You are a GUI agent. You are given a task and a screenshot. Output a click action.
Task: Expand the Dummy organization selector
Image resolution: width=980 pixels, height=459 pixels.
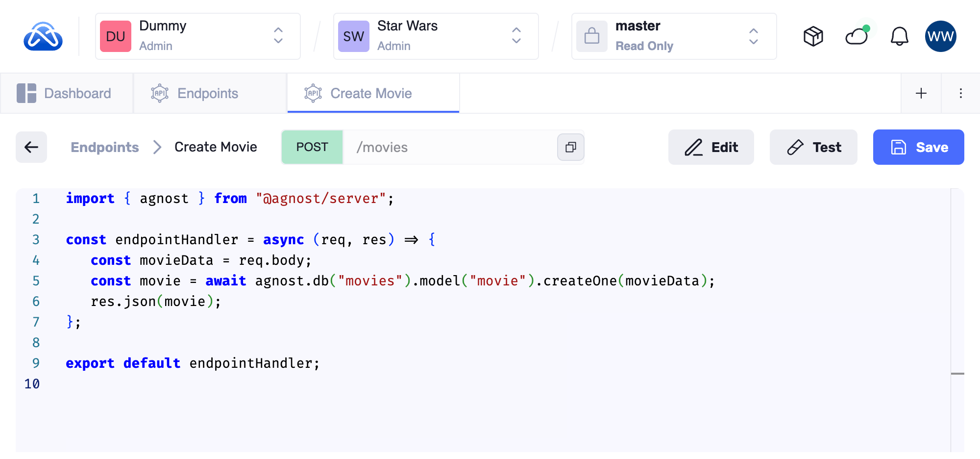point(278,36)
